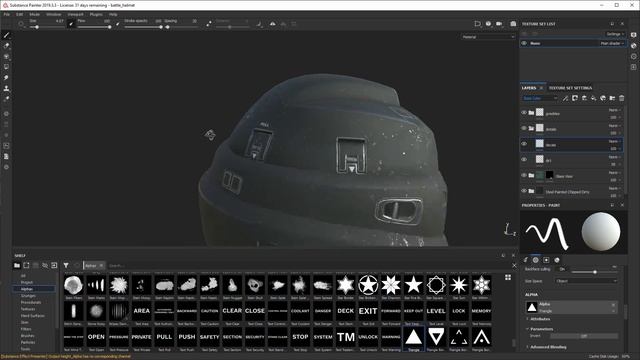Toggle texture set visibility eye in Texture Set List

524,43
